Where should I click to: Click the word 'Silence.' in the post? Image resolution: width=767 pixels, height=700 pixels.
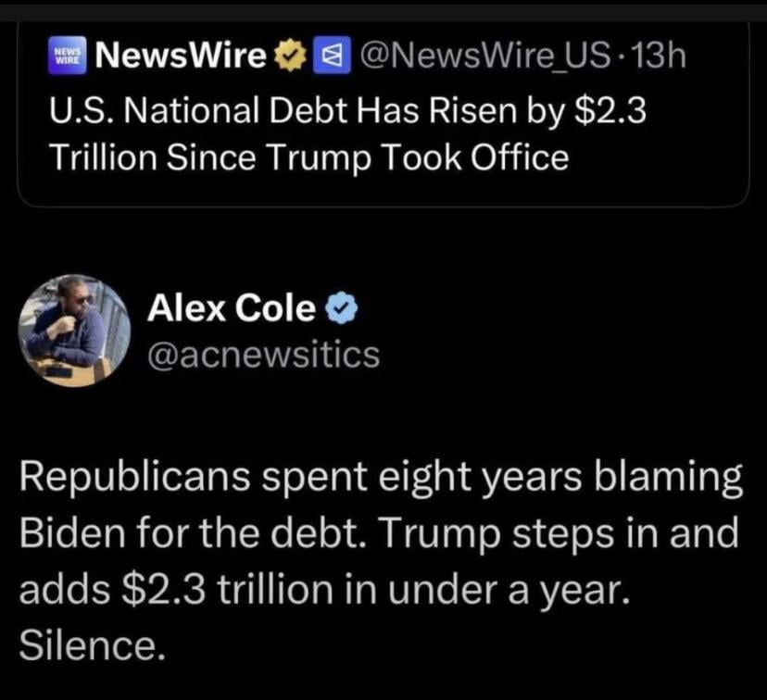pyautogui.click(x=92, y=644)
